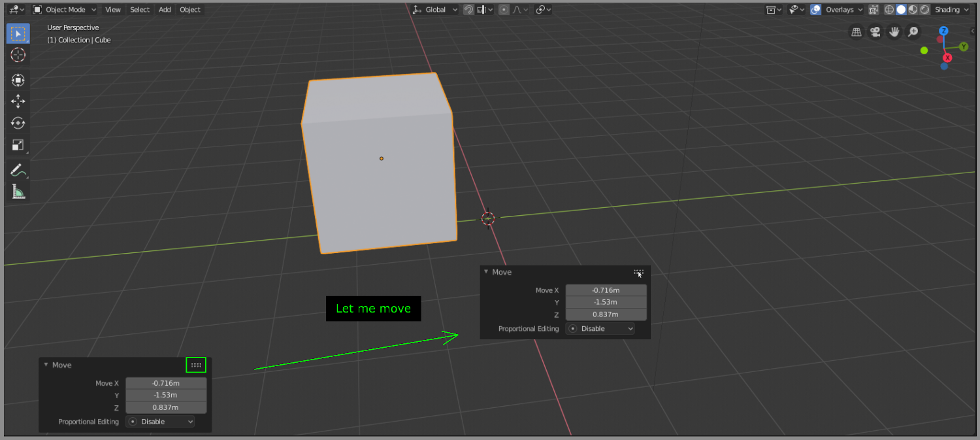The height and width of the screenshot is (440, 980).
Task: Open viewport gizmos dropdown
Action: [x=796, y=10]
